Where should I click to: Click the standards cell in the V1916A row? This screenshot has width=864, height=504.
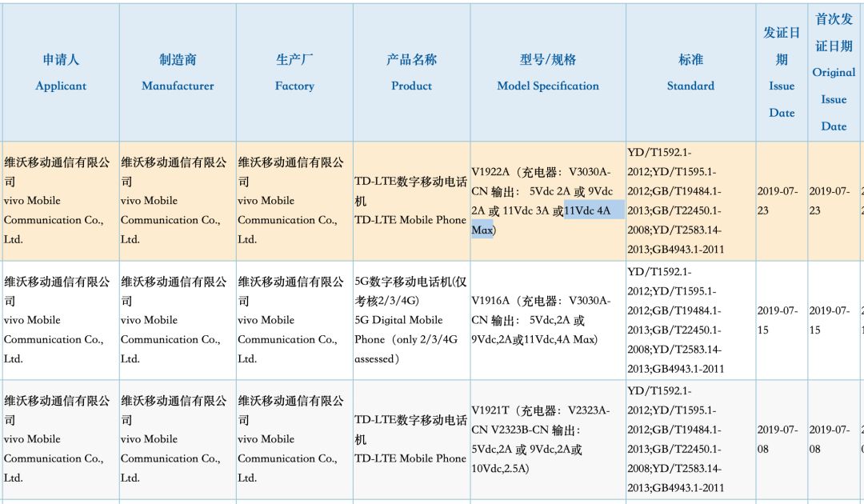tap(690, 320)
